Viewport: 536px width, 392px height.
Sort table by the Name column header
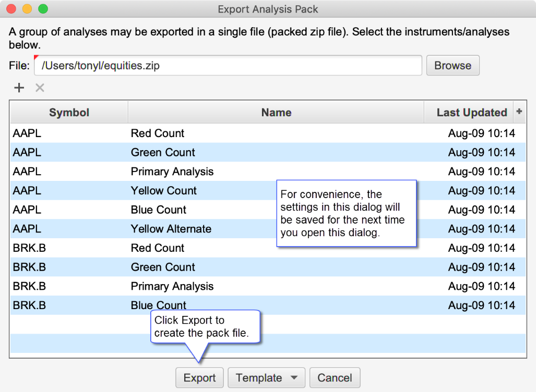(276, 113)
